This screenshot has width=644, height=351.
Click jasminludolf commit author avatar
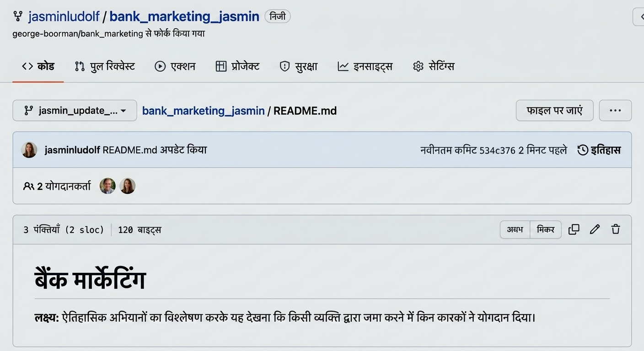pyautogui.click(x=29, y=150)
